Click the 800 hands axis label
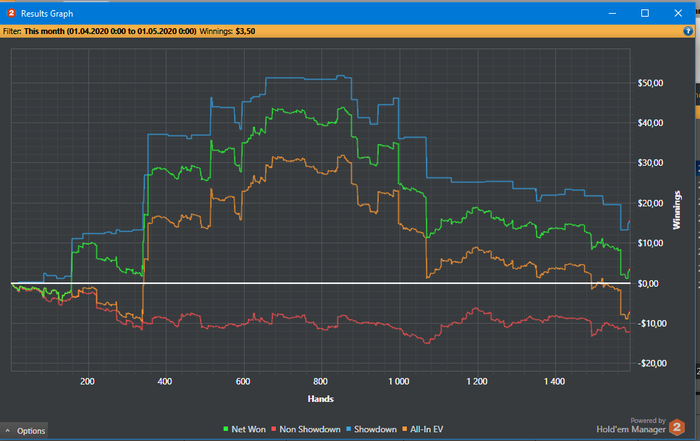 (x=321, y=381)
